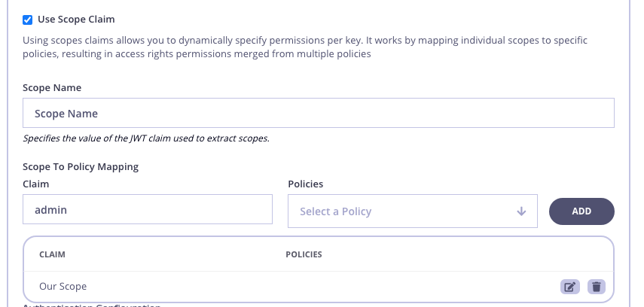The image size is (644, 307).
Task: Click the Use Scope Claim label text
Action: tap(76, 19)
